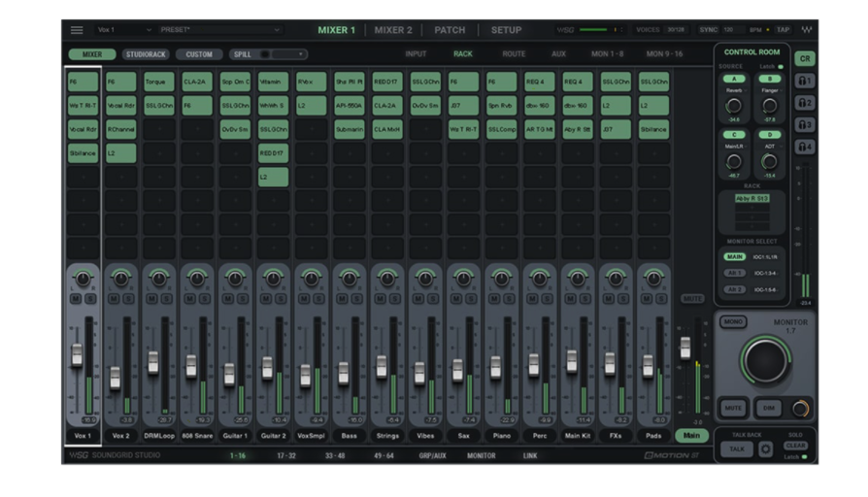Viewport: 868px width, 497px height.
Task: Open CLA MixHub plugin on Strings
Action: click(x=387, y=129)
